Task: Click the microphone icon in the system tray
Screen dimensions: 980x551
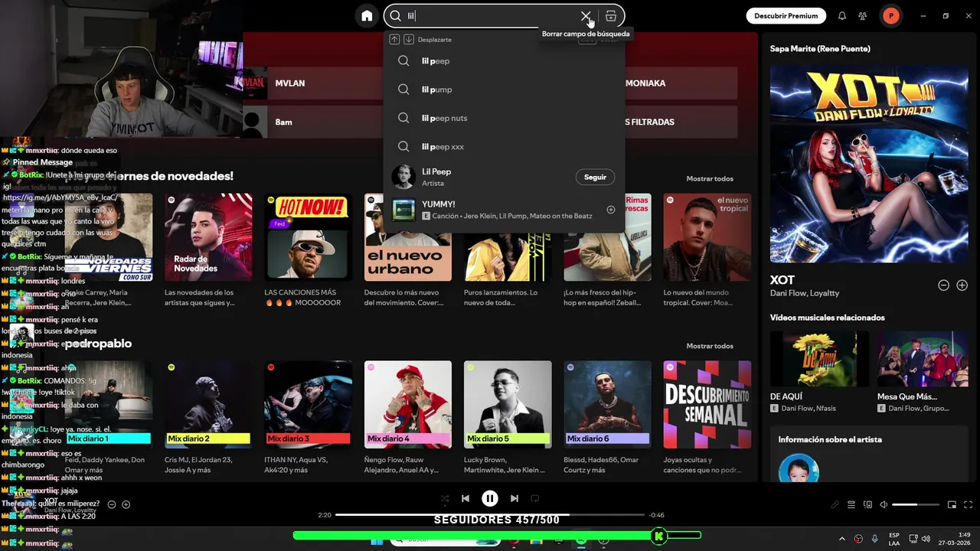Action: [x=874, y=539]
